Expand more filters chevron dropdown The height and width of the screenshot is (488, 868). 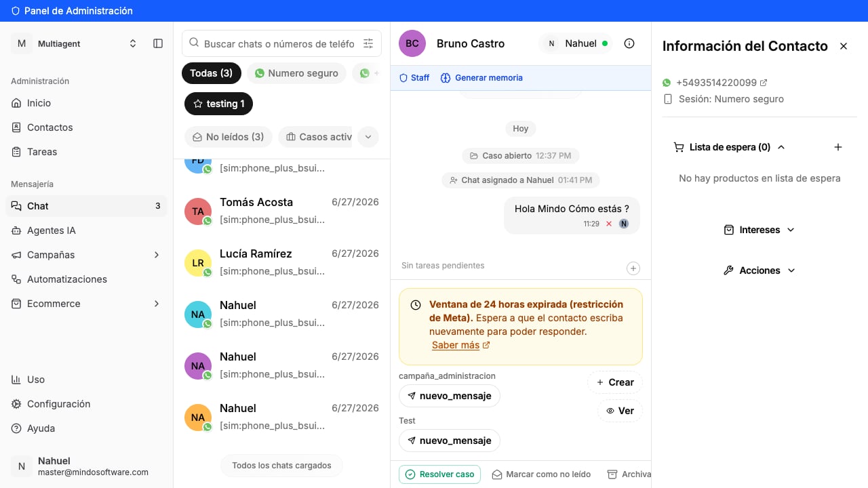368,137
